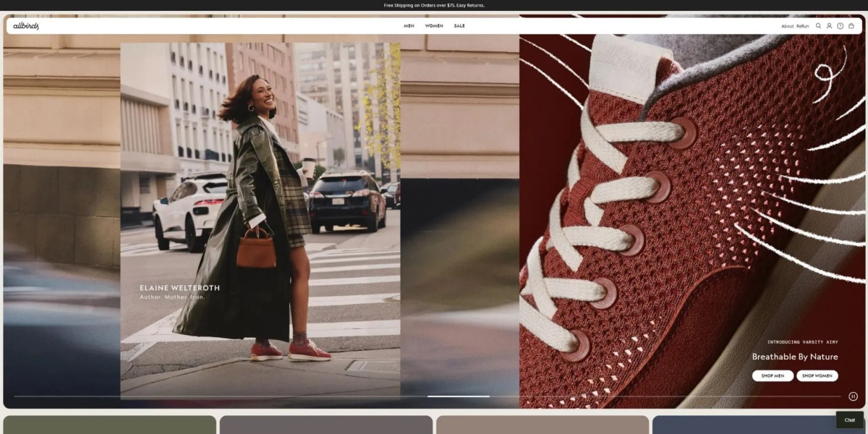Go to the About page link

click(x=787, y=26)
